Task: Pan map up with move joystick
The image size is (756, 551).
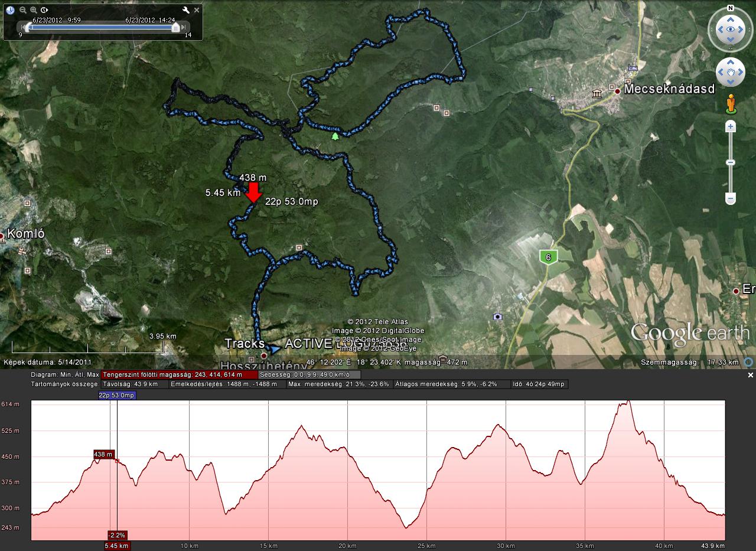Action: tap(731, 61)
